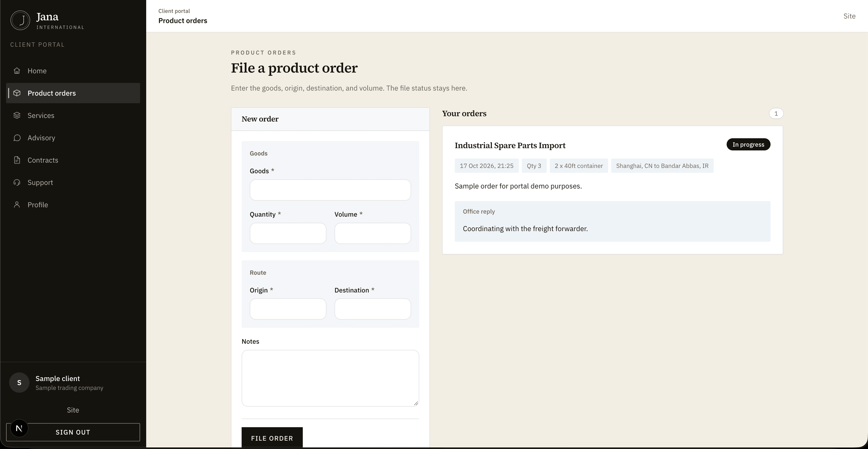
Task: Focus the Quantity input field
Action: (288, 233)
